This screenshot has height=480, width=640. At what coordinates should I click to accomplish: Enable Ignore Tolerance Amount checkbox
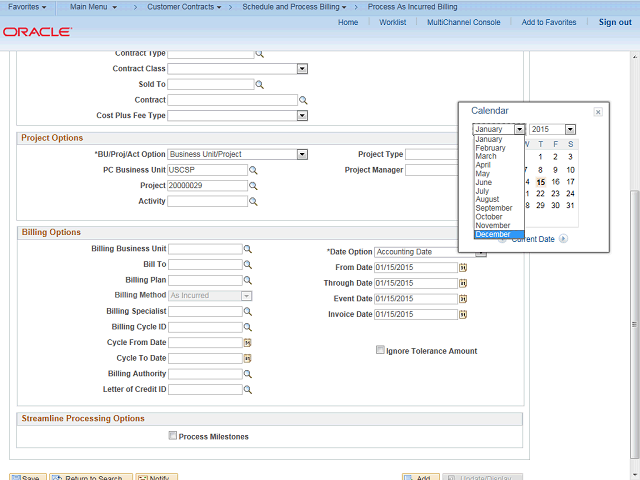[380, 351]
